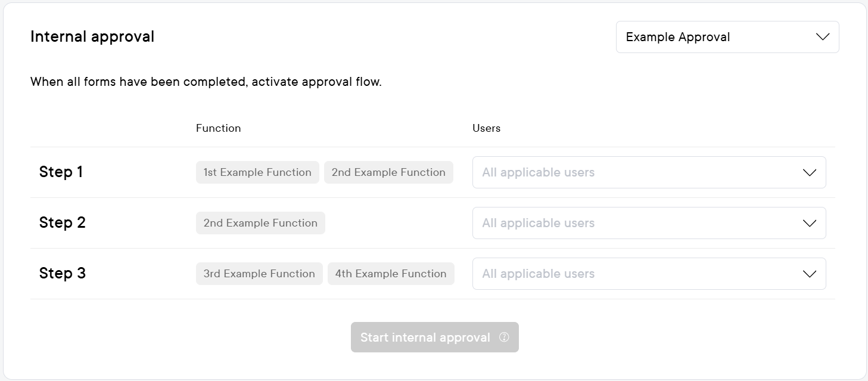Click the info icon beside Start internal approval
This screenshot has height=381, width=868.
[x=504, y=337]
